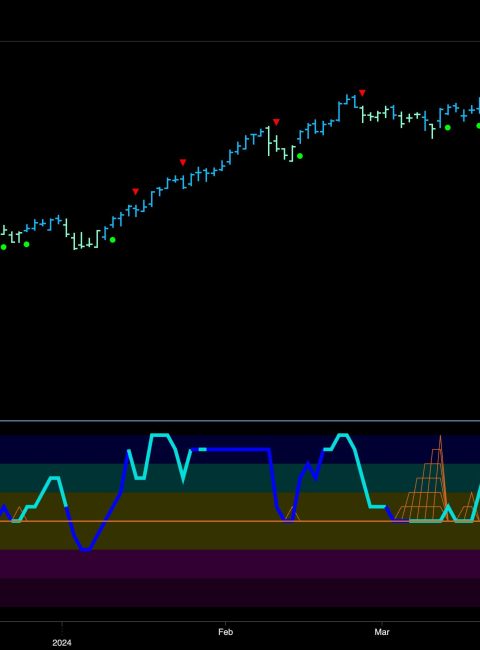This screenshot has width=480, height=650.
Task: Select the green dot under the March pullback low
Action: click(x=448, y=127)
